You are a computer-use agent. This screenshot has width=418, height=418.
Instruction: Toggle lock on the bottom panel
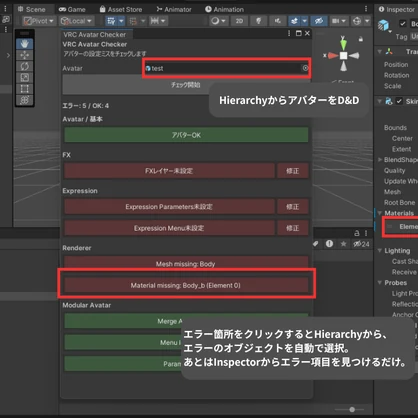tap(357, 233)
